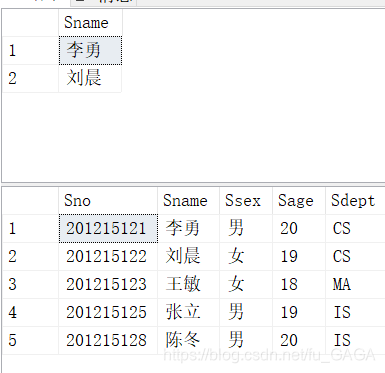The image size is (385, 373).
Task: Select the 陈冬 name cell
Action: (188, 340)
